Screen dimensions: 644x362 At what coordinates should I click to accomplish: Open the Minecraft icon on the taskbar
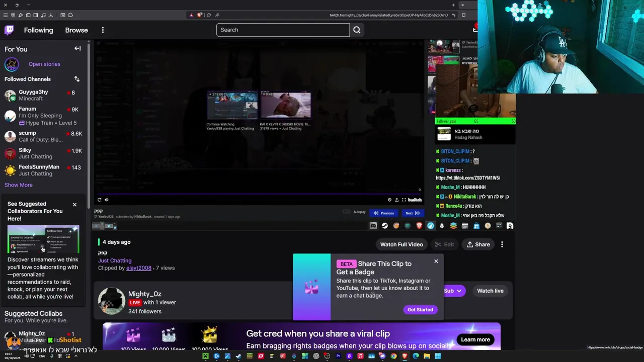click(x=205, y=356)
